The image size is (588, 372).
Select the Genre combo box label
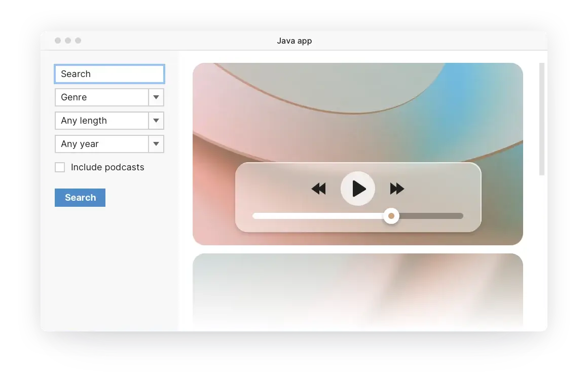(73, 97)
